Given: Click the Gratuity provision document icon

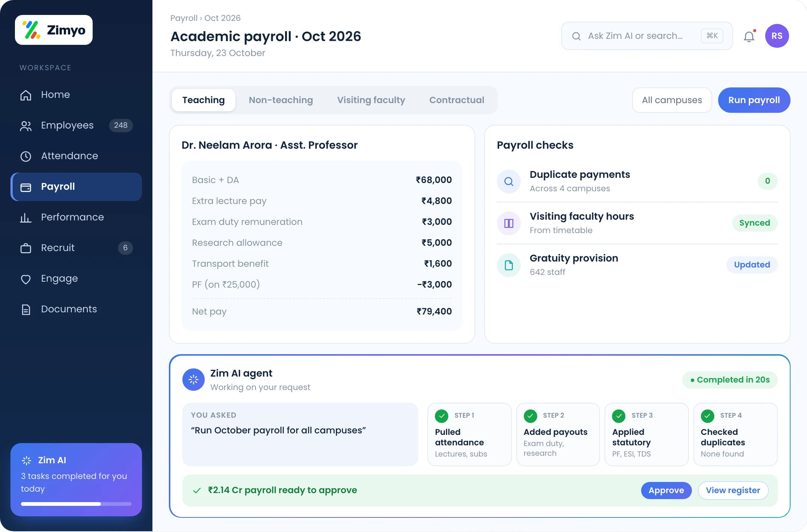Looking at the screenshot, I should pos(509,265).
